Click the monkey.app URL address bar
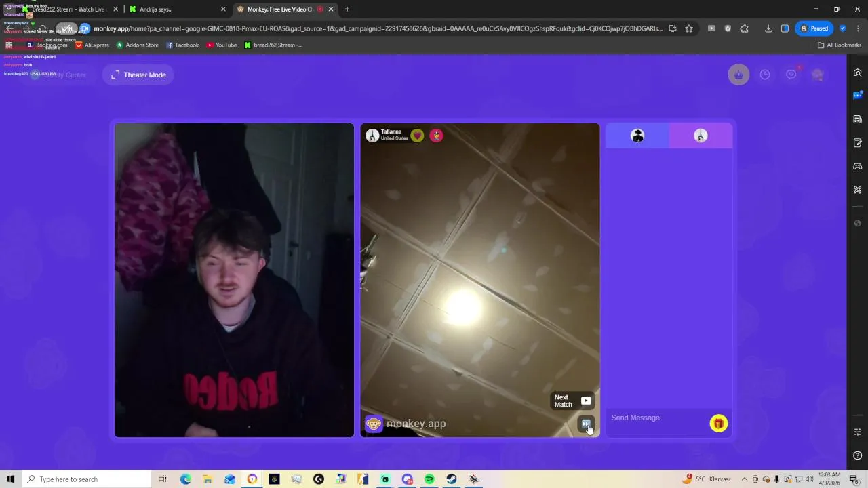Viewport: 868px width, 488px height. point(378,28)
